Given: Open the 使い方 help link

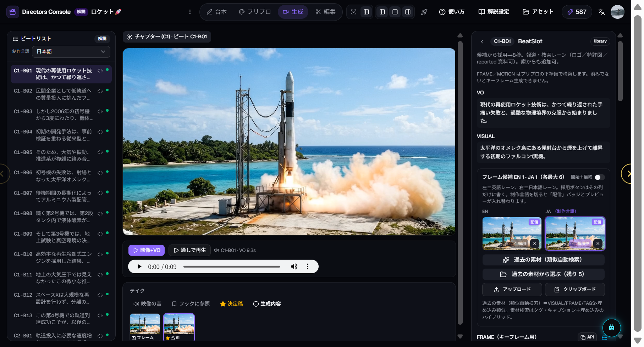Looking at the screenshot, I should [x=452, y=12].
